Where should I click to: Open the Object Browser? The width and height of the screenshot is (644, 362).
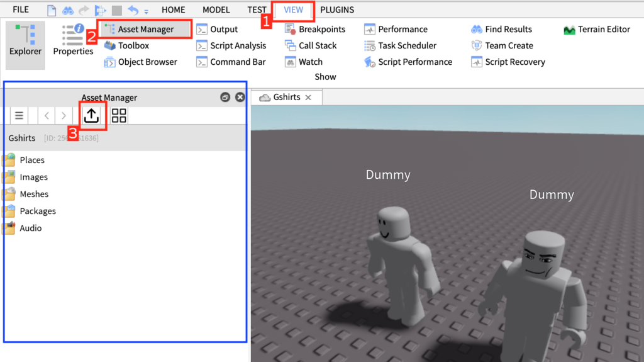(140, 62)
